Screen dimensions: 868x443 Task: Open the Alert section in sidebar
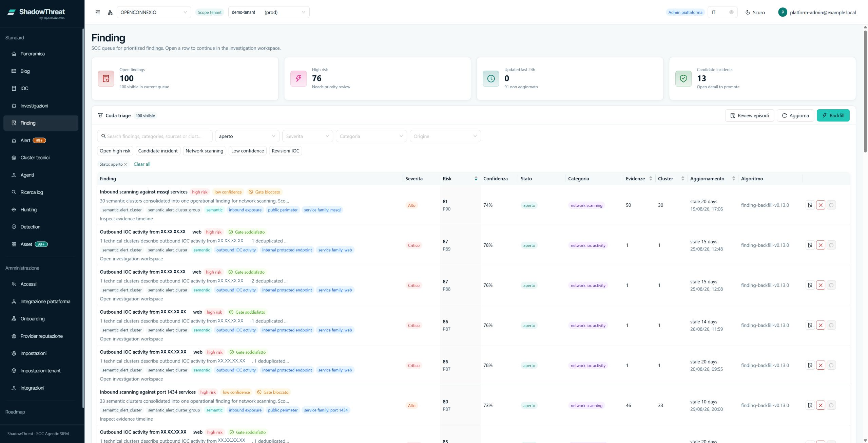click(41, 141)
